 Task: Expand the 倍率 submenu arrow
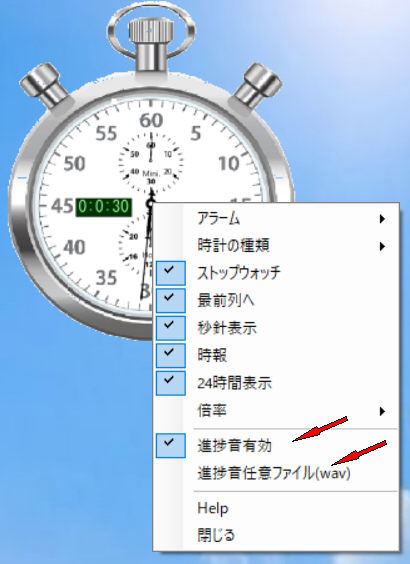pos(382,411)
